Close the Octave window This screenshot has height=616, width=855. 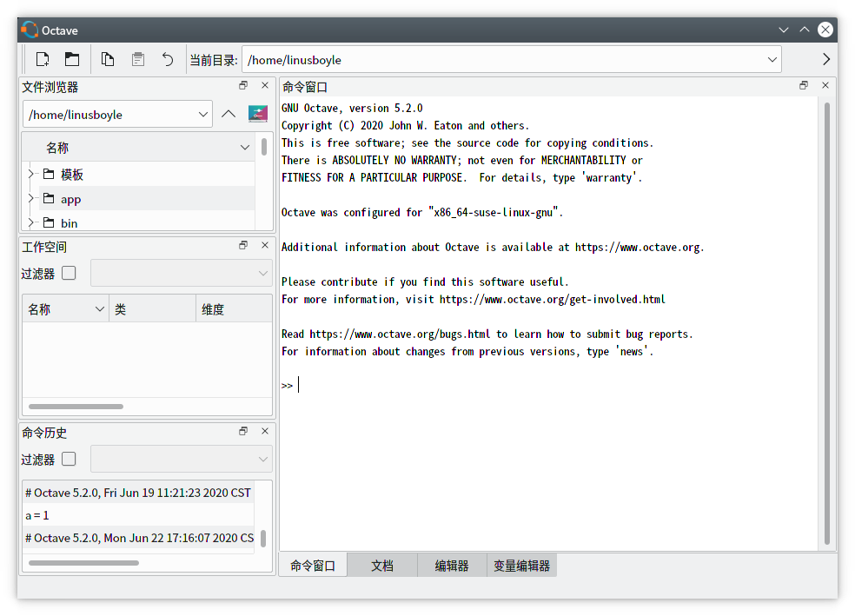pyautogui.click(x=825, y=30)
